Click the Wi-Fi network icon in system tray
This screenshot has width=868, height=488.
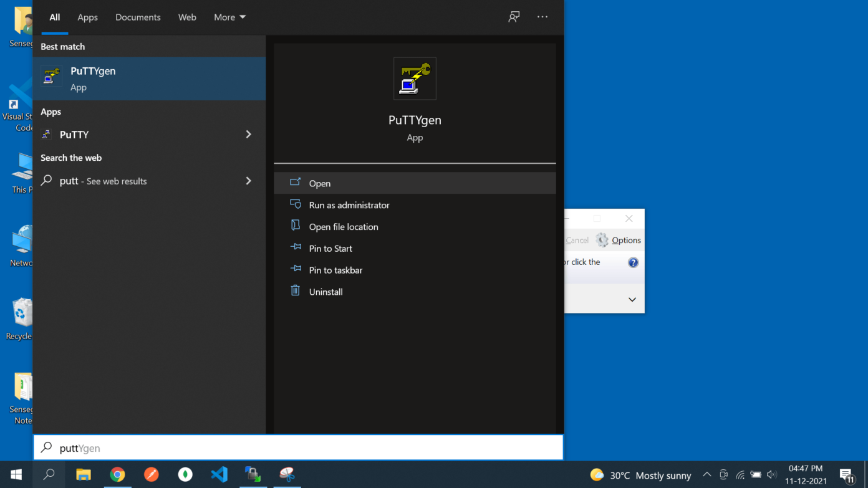click(740, 474)
